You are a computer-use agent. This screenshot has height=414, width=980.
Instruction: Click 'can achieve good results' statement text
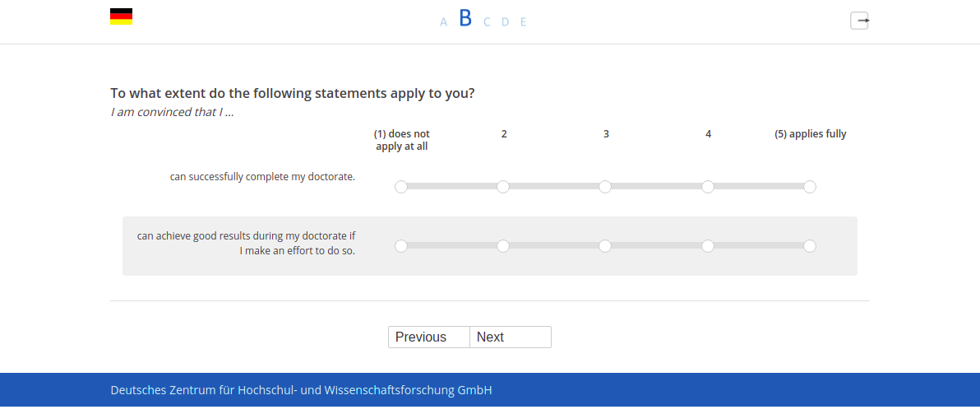[x=247, y=244]
